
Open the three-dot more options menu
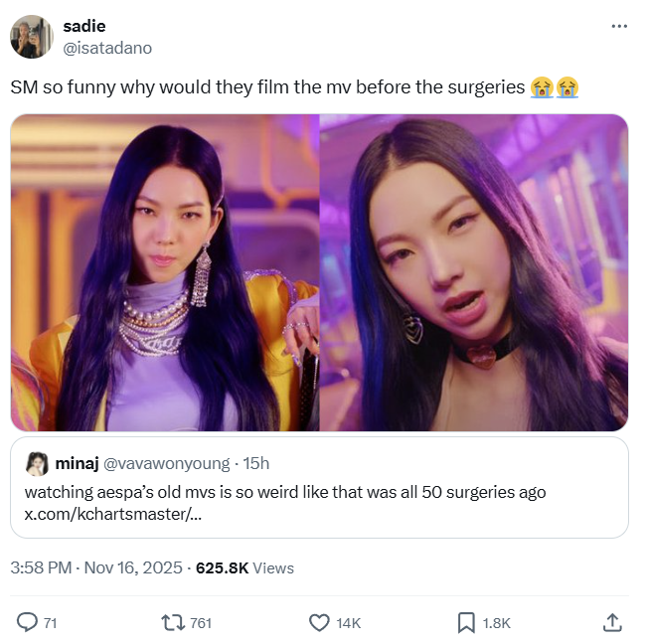pyautogui.click(x=619, y=27)
